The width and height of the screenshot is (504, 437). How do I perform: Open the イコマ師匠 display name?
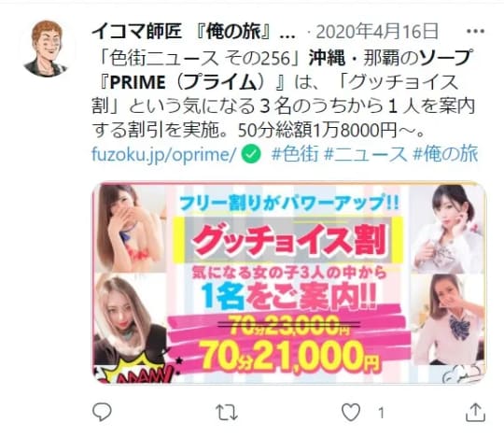pos(137,32)
